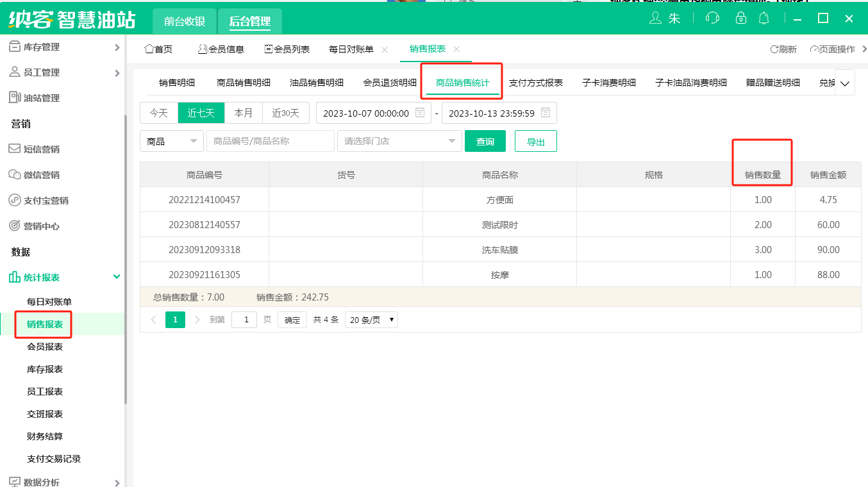The height and width of the screenshot is (487, 868).
Task: Click the lock screen icon in title bar
Action: point(740,19)
